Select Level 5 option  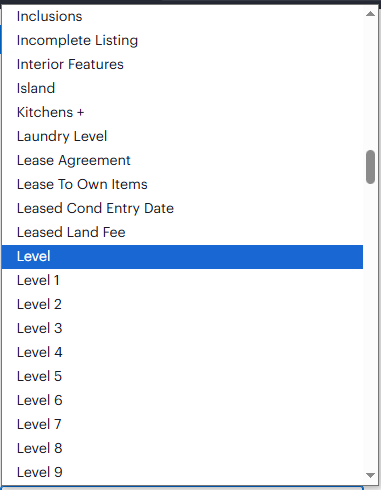(182, 376)
